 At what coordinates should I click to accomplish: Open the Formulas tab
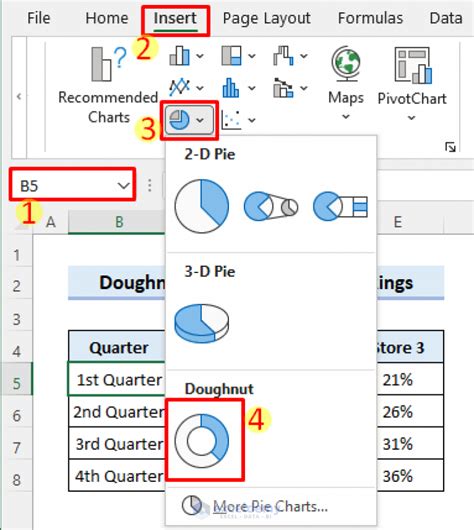tap(371, 18)
